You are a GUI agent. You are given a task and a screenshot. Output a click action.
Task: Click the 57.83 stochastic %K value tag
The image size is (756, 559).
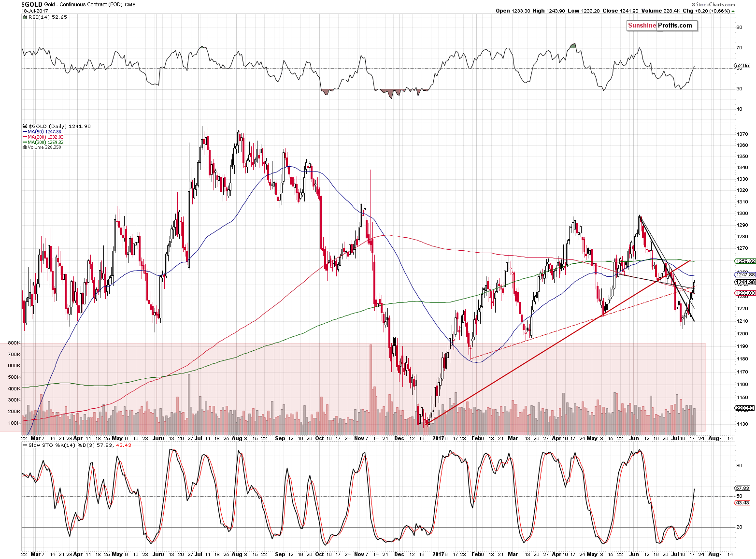click(x=742, y=488)
